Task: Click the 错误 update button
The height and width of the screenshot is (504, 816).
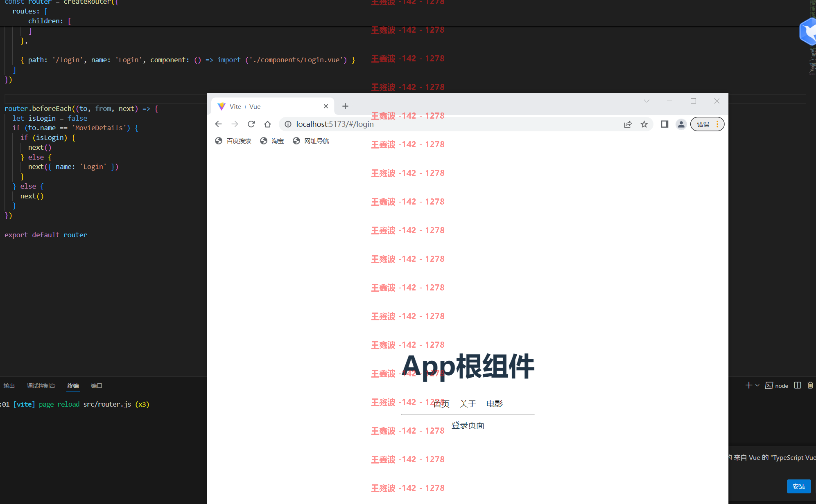Action: 707,124
